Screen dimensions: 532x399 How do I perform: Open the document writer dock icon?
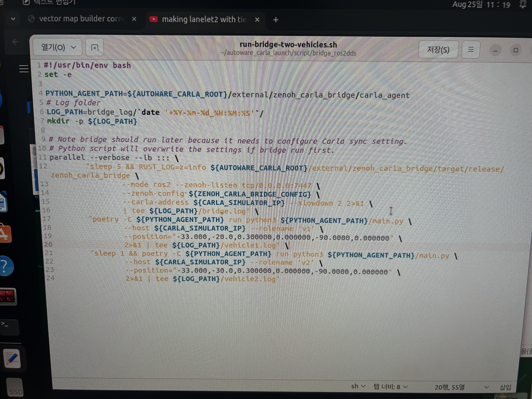[3, 202]
